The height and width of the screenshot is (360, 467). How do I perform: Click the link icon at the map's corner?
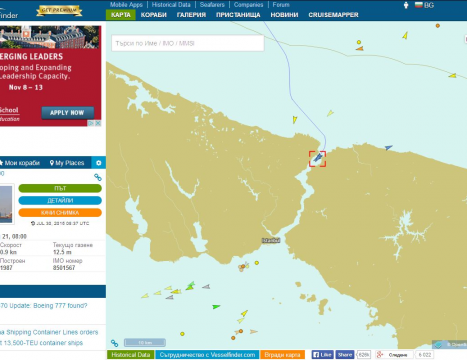tap(114, 343)
